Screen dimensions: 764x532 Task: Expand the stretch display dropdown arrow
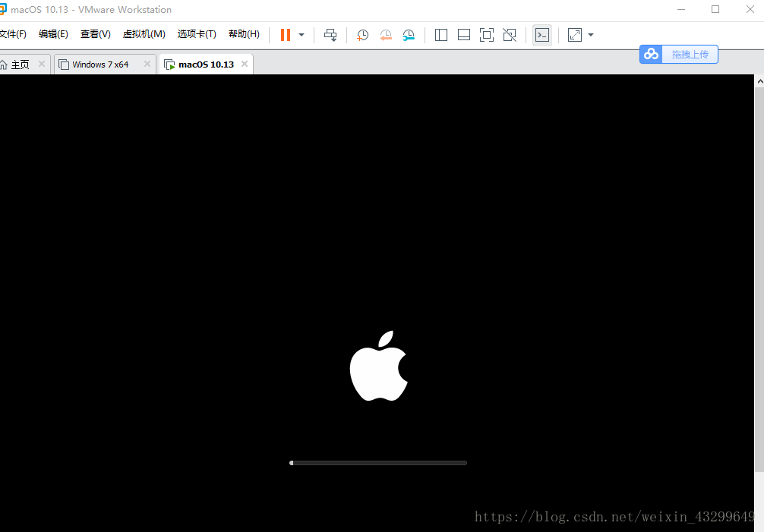591,35
